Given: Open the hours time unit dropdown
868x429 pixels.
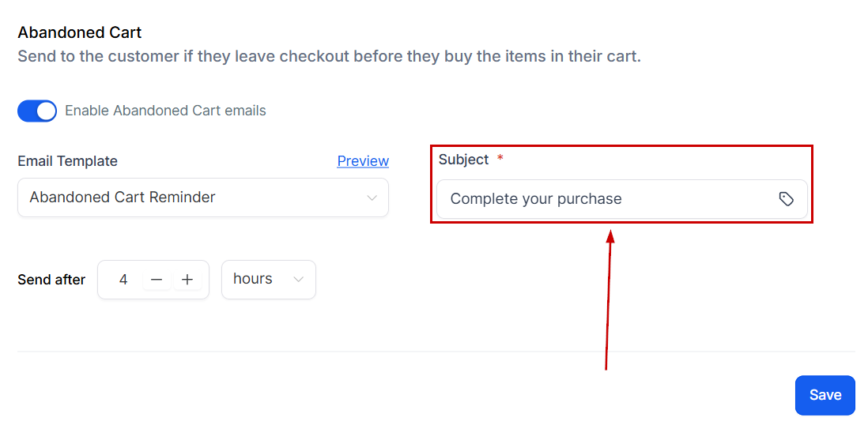Looking at the screenshot, I should 268,280.
